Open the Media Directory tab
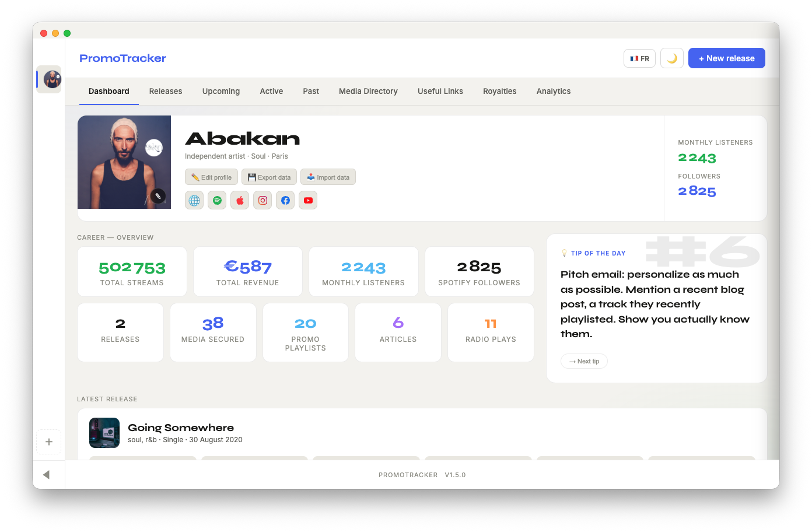 tap(368, 92)
